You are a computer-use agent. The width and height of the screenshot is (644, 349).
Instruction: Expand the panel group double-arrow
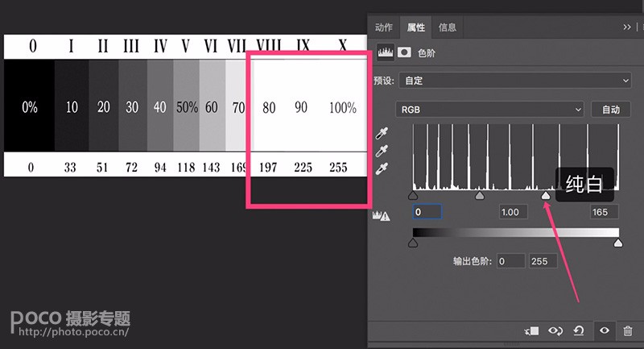click(627, 27)
